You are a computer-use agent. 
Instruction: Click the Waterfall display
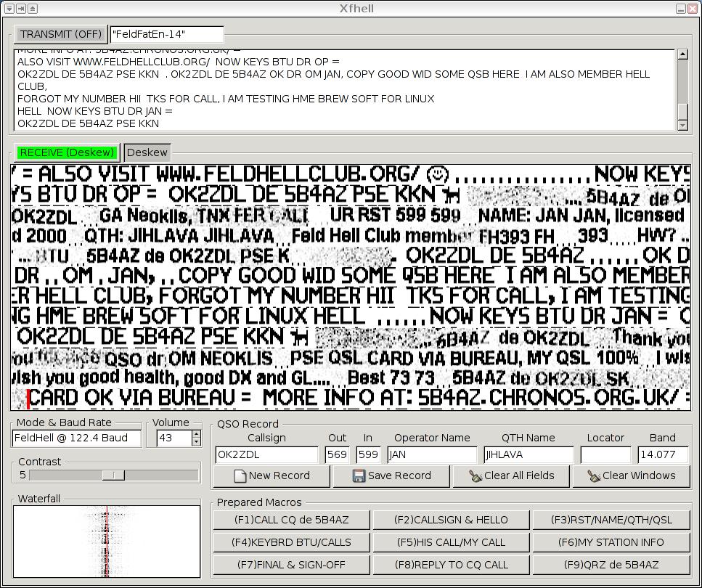[107, 541]
